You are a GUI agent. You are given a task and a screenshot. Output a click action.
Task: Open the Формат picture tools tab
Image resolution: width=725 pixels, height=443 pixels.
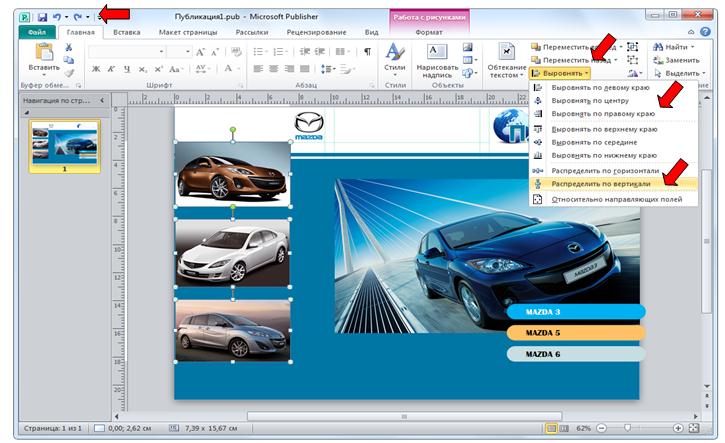(x=429, y=32)
